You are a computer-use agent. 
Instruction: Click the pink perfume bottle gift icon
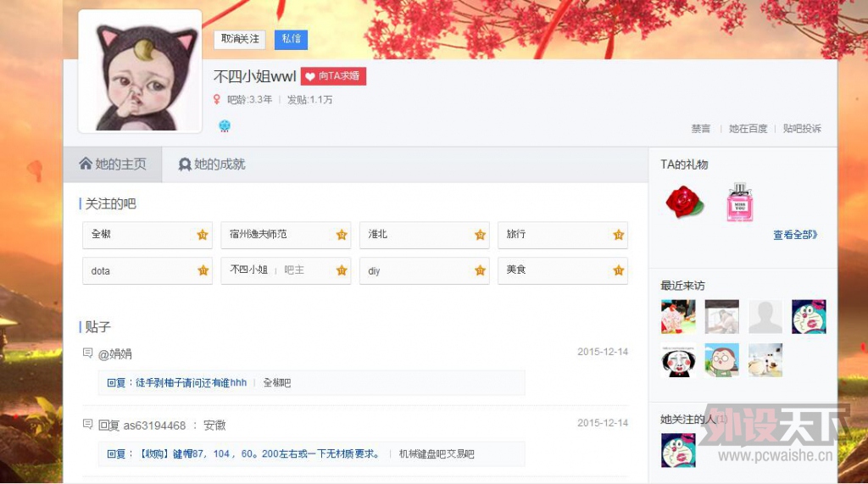click(739, 202)
